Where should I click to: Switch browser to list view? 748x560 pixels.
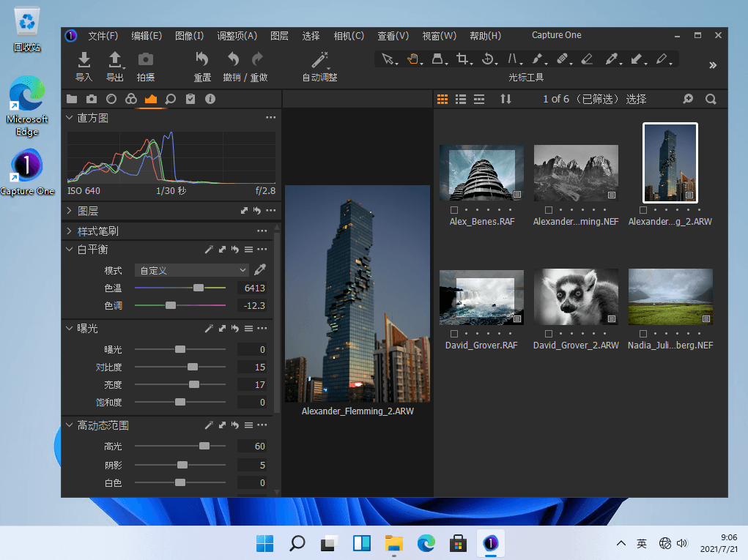click(461, 99)
